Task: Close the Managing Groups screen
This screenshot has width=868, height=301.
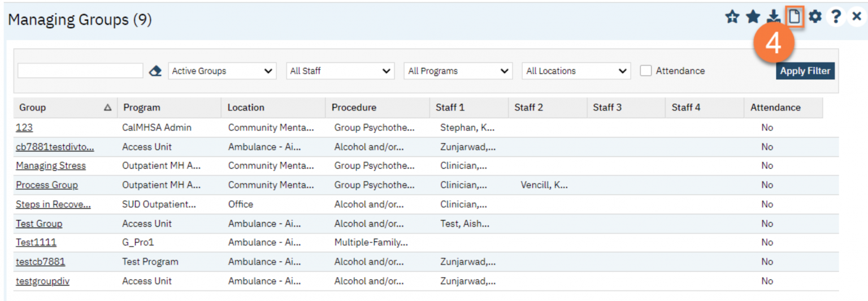Action: pyautogui.click(x=857, y=18)
